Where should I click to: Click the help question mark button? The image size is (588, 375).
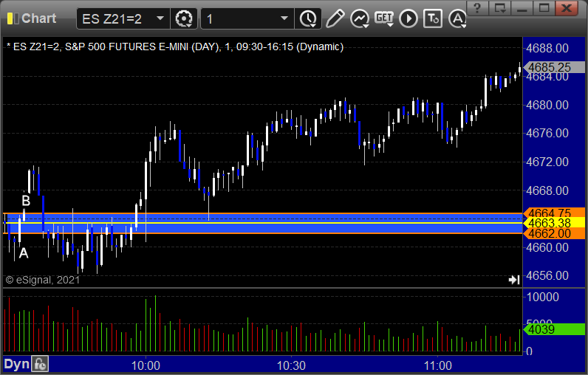tap(476, 8)
